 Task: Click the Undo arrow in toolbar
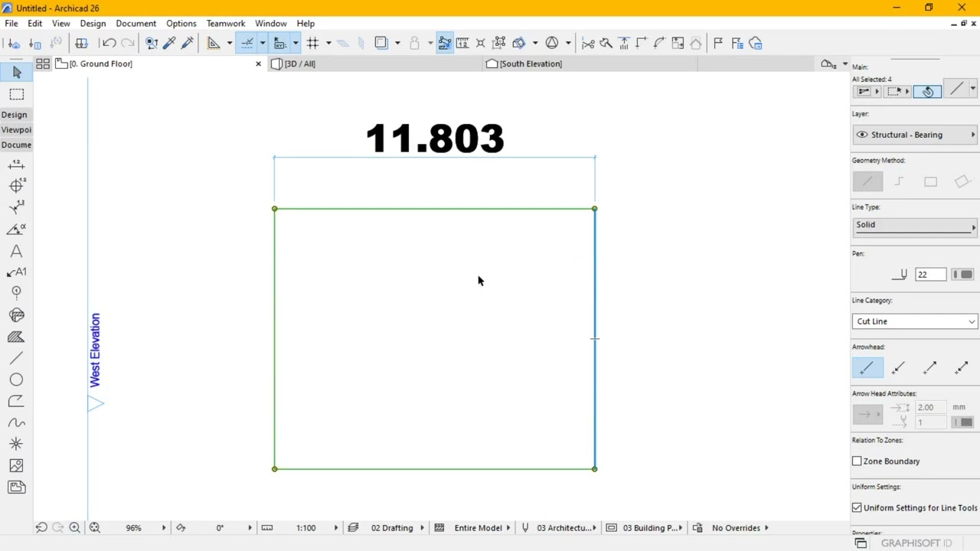point(109,43)
